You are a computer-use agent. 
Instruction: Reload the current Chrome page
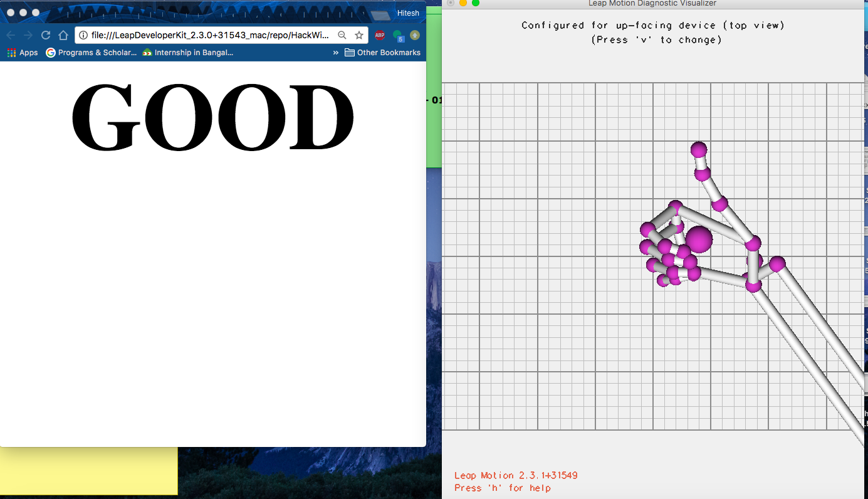coord(45,35)
